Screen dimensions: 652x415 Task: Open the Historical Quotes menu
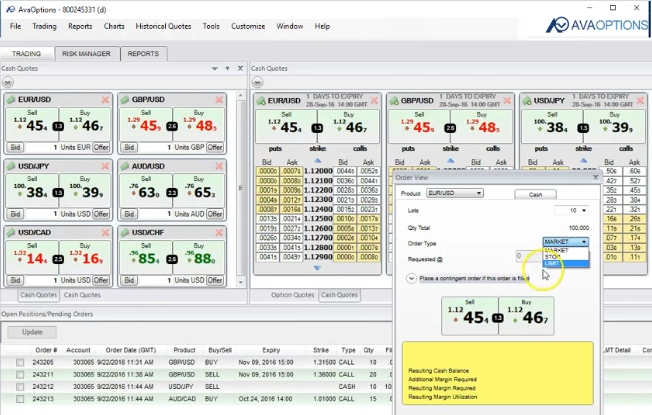pos(163,26)
